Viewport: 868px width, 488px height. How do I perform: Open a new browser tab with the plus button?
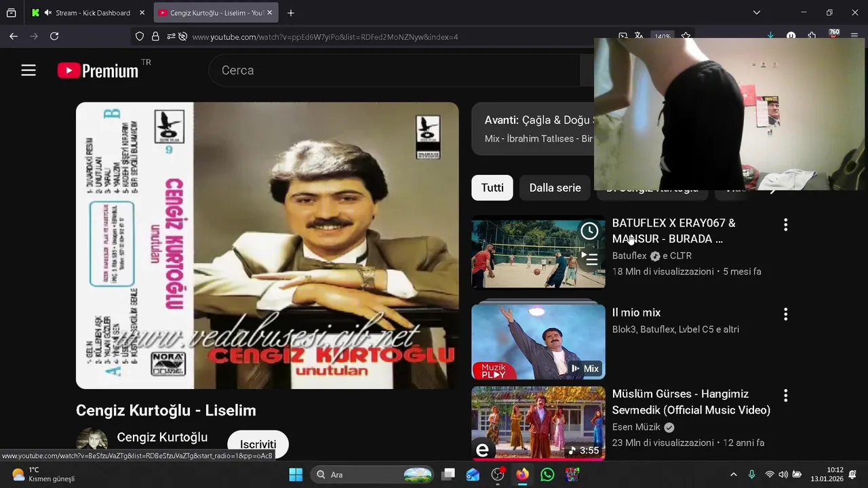(291, 13)
